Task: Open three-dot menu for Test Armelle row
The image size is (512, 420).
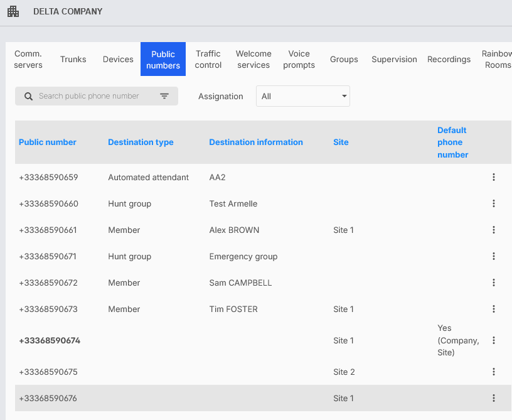Action: point(494,204)
